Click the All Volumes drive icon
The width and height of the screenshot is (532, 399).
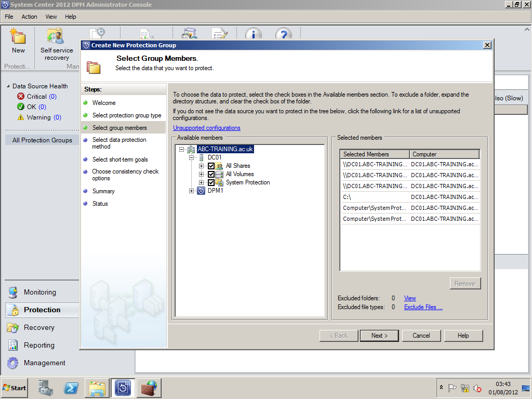click(220, 174)
